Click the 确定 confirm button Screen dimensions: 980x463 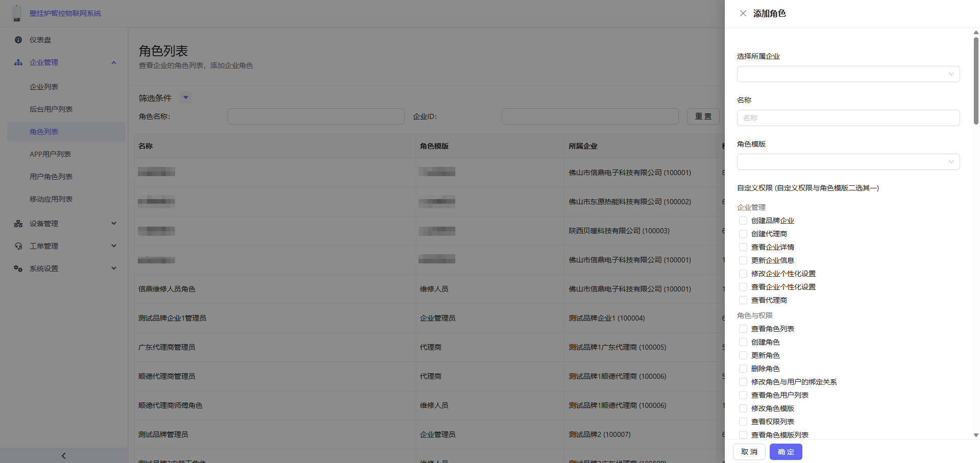(786, 452)
